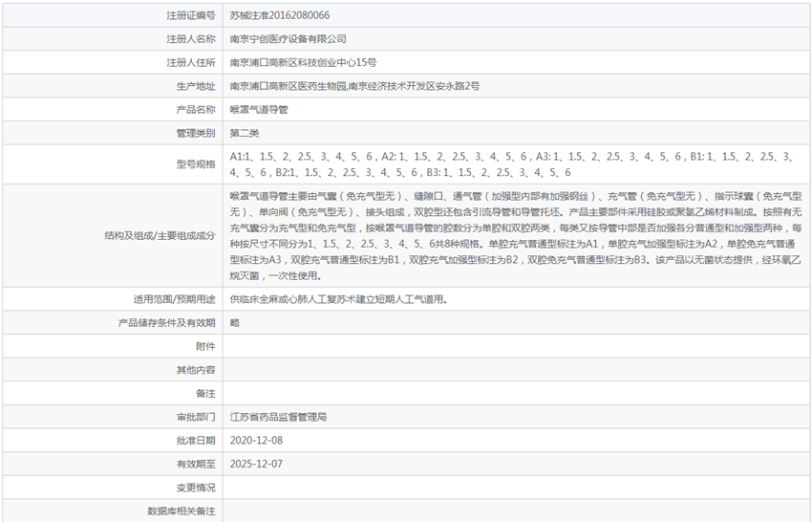Click the structure description paragraph beginning 喉罩气道导管主要由气囊

point(516,236)
